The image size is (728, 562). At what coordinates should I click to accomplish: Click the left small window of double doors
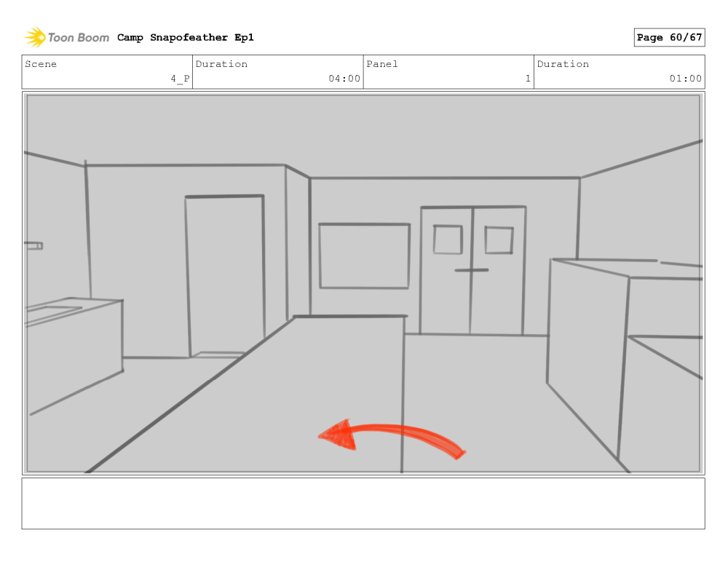[448, 240]
